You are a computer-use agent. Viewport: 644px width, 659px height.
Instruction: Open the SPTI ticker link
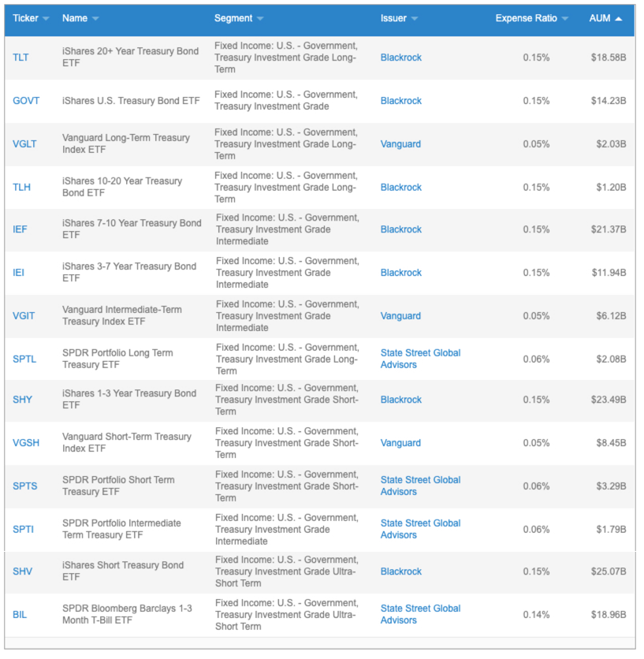[23, 530]
